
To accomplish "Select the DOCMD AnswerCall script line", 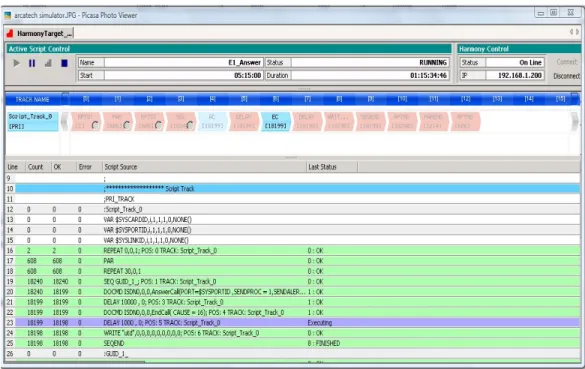I will coord(293,292).
